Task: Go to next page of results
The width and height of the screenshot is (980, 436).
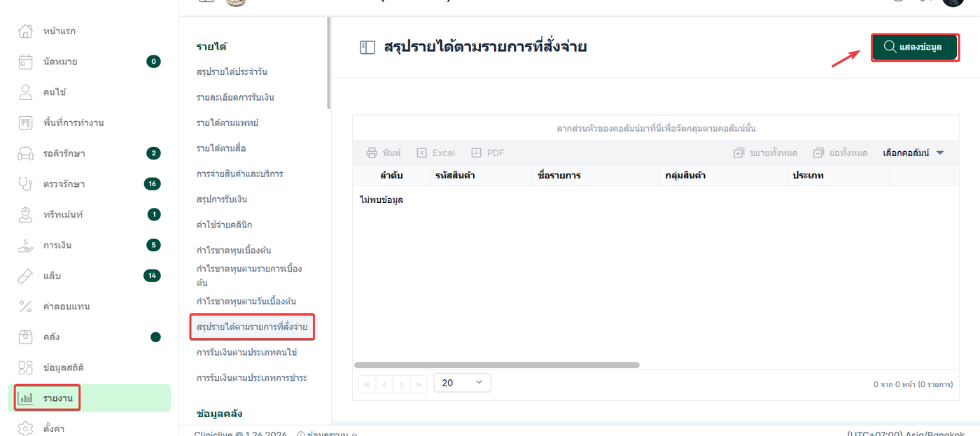Action: (x=401, y=384)
